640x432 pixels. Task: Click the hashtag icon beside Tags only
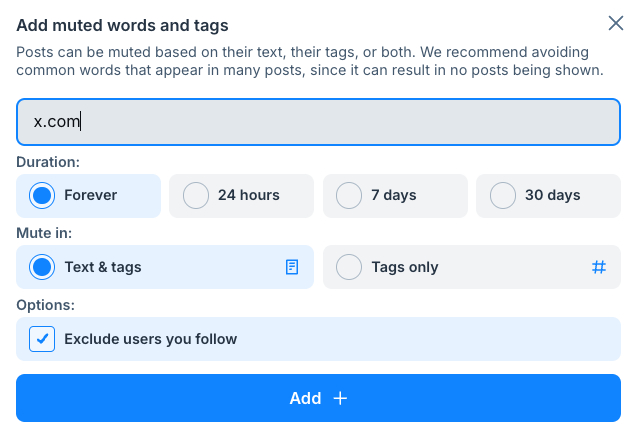click(599, 267)
